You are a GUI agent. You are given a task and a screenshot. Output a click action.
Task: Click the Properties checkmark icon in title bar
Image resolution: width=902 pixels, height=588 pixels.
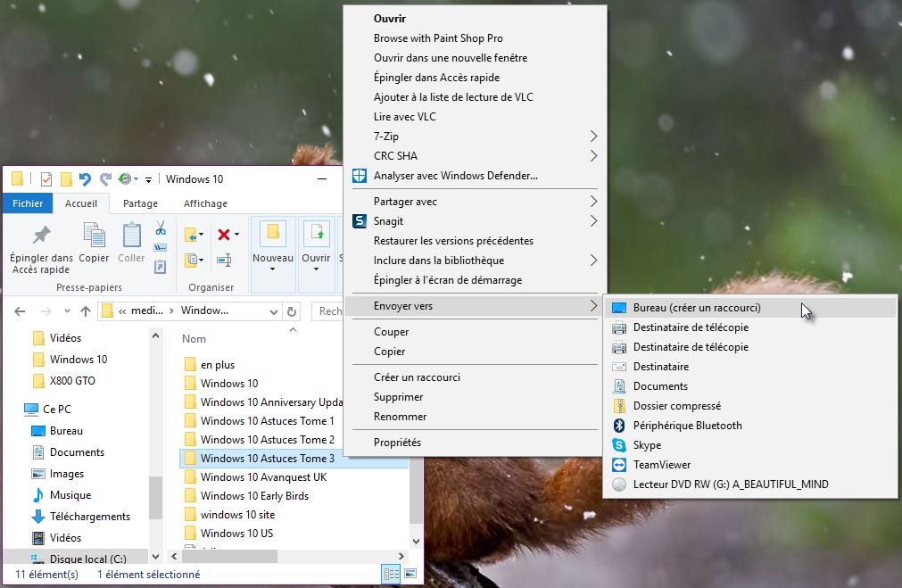[46, 178]
